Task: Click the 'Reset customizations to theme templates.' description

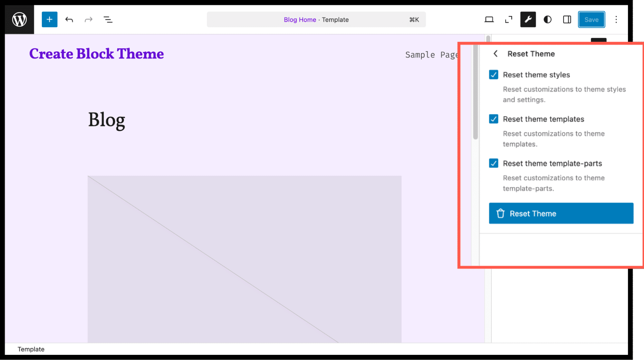Action: 553,139
